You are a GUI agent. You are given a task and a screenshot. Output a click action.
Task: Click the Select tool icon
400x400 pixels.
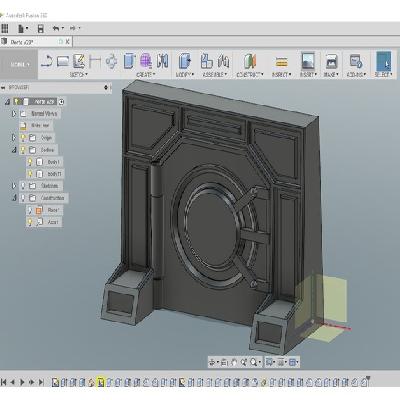[383, 61]
